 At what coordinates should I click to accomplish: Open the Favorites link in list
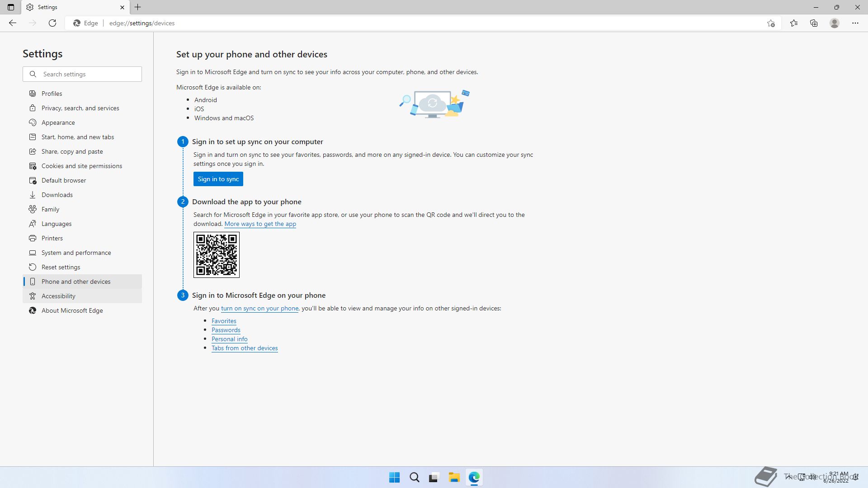[x=224, y=321]
